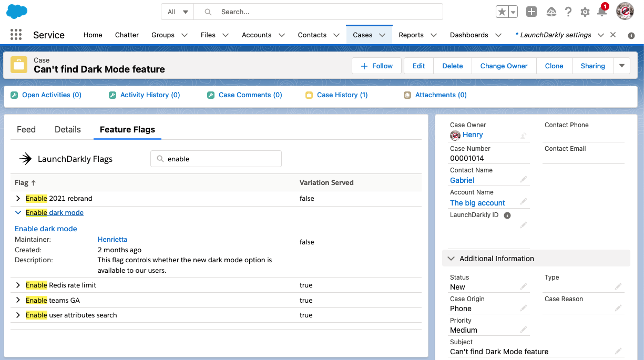Collapse the Additional Information section
Screen dimensions: 644x360
(x=451, y=259)
